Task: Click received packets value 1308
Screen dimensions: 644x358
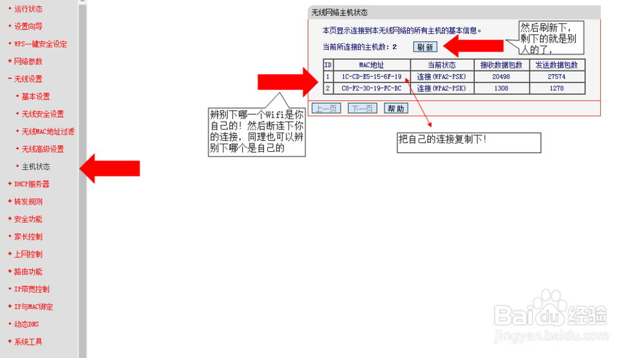Action: click(502, 88)
